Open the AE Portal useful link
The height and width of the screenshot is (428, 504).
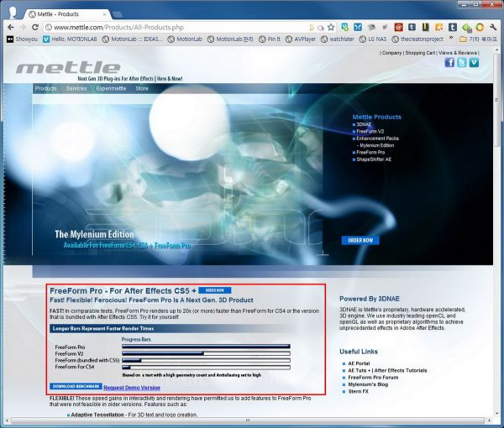tap(359, 363)
